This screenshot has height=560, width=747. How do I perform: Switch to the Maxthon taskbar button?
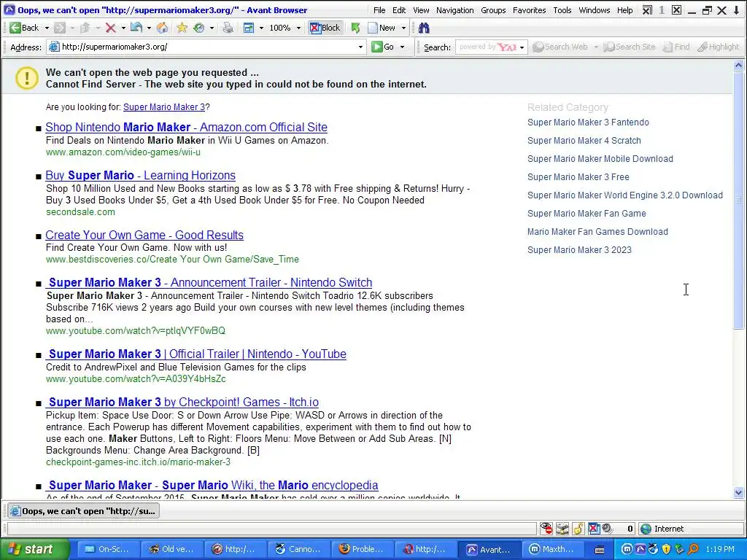551,550
